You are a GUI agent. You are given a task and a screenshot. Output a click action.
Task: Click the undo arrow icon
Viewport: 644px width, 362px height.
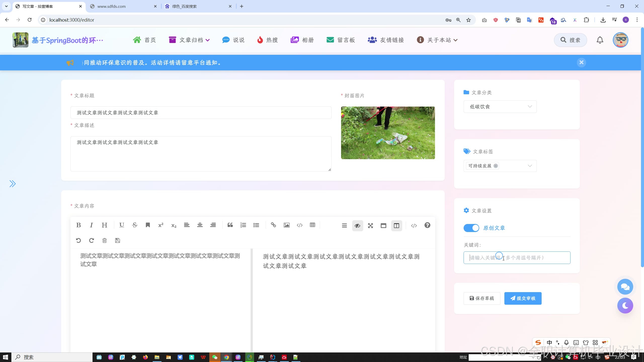(78, 240)
